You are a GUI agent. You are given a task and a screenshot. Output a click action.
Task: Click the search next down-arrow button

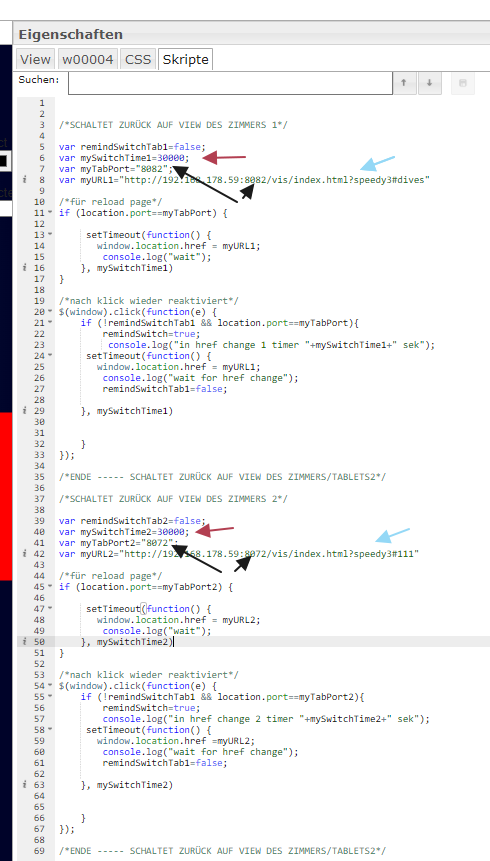[430, 83]
